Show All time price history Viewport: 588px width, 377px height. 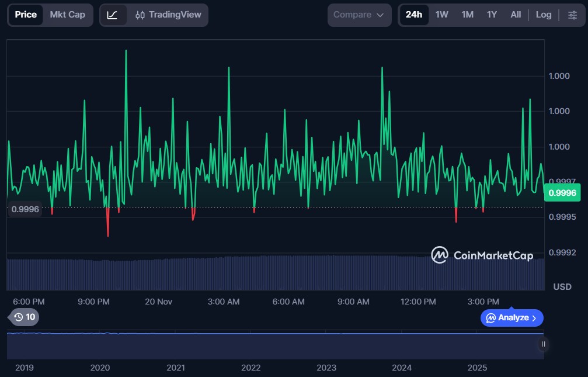pos(516,15)
